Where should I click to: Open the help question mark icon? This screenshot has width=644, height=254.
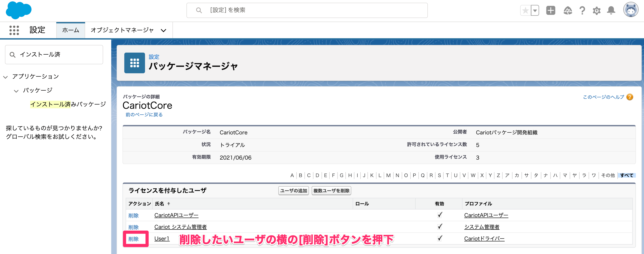[582, 11]
